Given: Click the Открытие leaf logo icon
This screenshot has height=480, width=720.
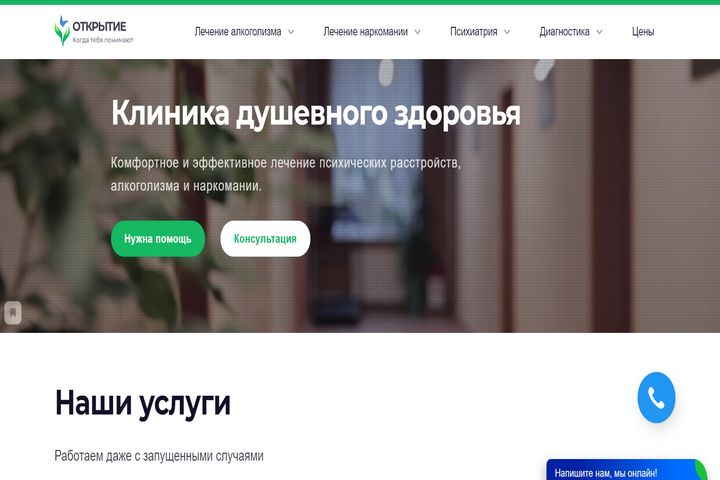Looking at the screenshot, I should (62, 31).
